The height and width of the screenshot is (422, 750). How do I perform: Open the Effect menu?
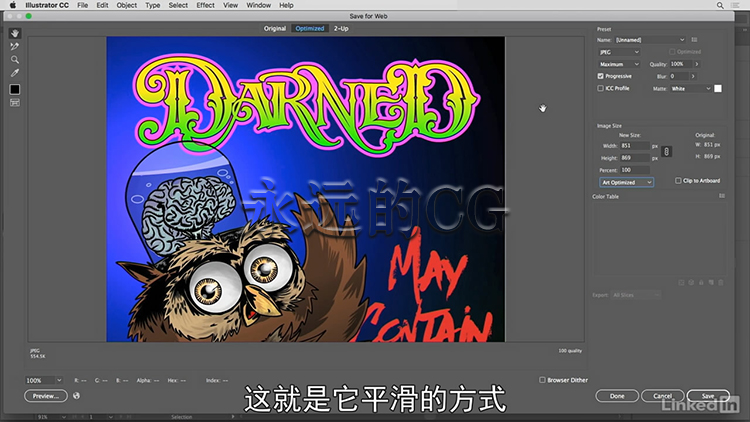pos(205,5)
